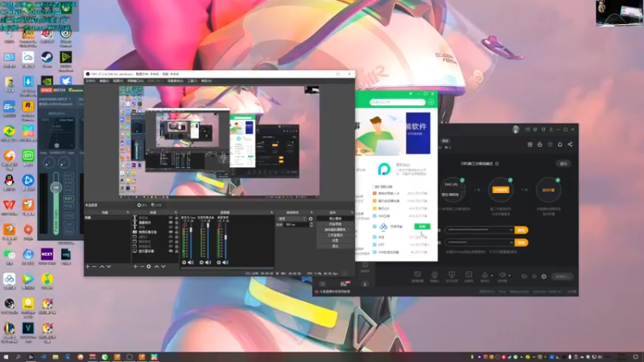The height and width of the screenshot is (362, 644).
Task: Remove selected scene with minus icon
Action: 94,267
